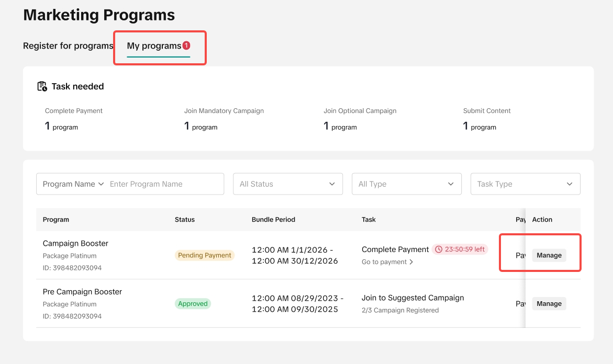613x364 pixels.
Task: Click Manage for Campaign Booster
Action: [549, 255]
